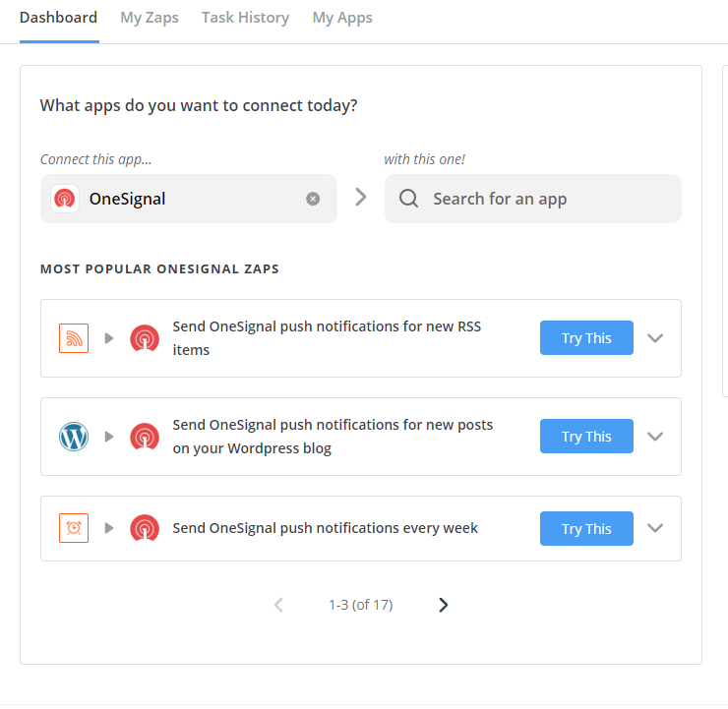
Task: Expand the WordPress blog zap details
Action: [656, 437]
